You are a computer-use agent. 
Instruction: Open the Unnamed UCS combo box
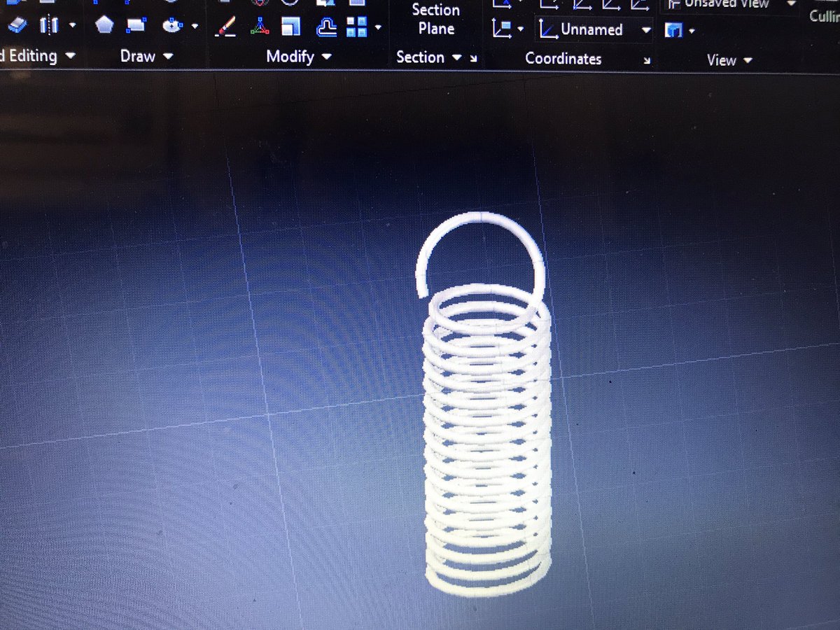click(x=595, y=30)
